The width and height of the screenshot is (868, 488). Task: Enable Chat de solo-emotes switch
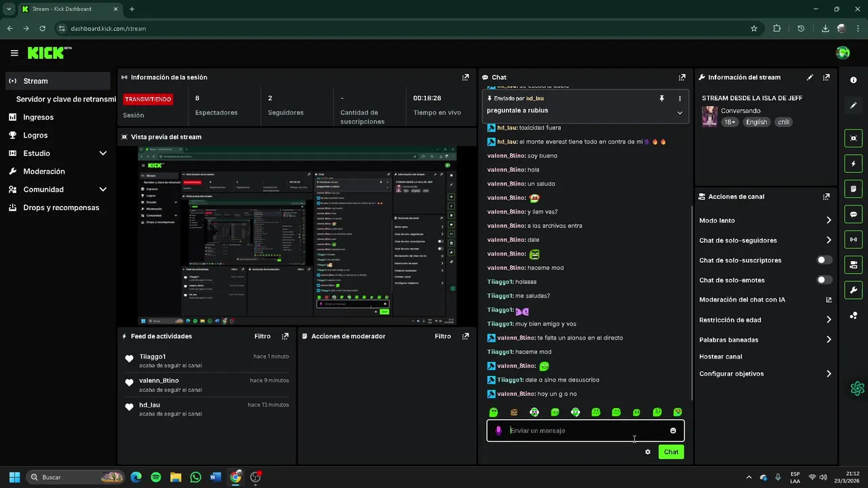pos(825,280)
